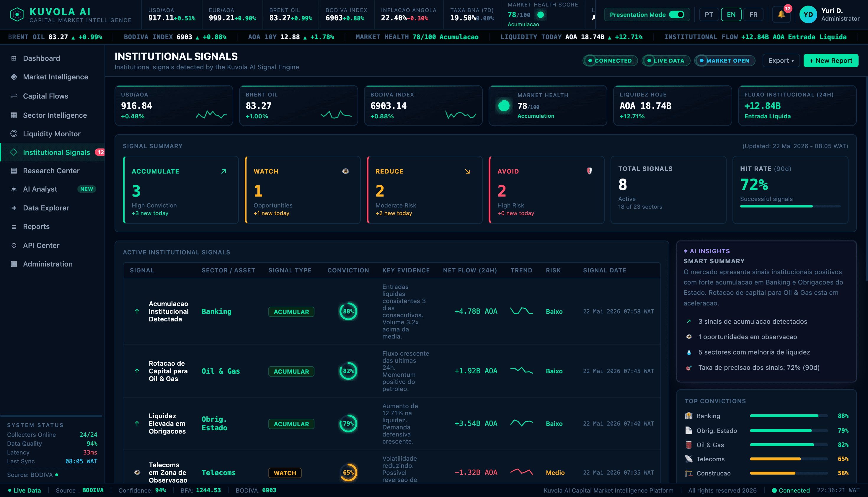868x497 pixels.
Task: Click the Telecoms 65% conviction bar
Action: [x=789, y=459]
